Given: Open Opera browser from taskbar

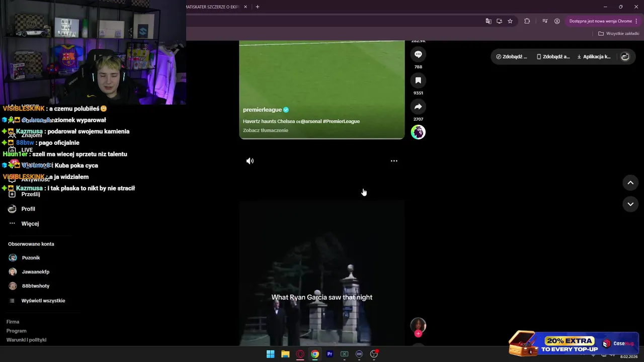Looking at the screenshot, I should pyautogui.click(x=300, y=354).
